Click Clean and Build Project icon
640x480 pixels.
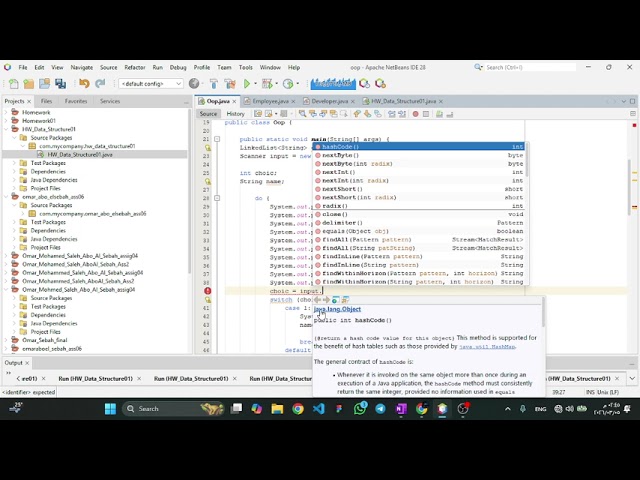click(230, 84)
